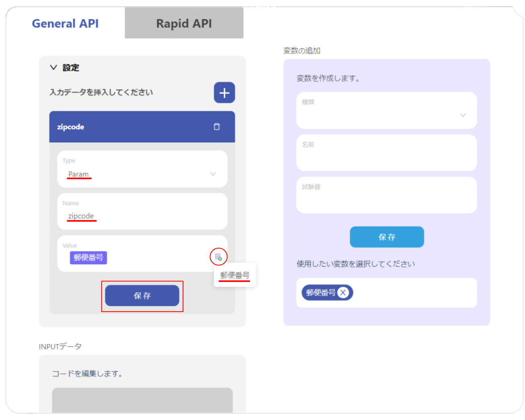Collapse the 設定 section chevron
This screenshot has height=420, width=525.
tap(53, 67)
